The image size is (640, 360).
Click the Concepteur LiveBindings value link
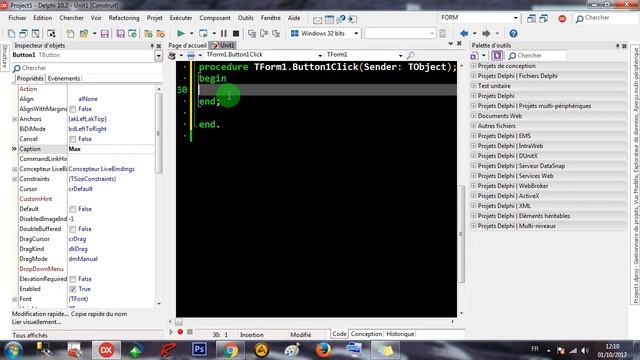coord(101,169)
